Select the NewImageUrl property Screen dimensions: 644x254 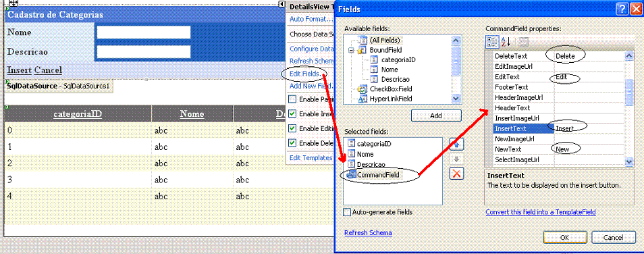click(559, 139)
